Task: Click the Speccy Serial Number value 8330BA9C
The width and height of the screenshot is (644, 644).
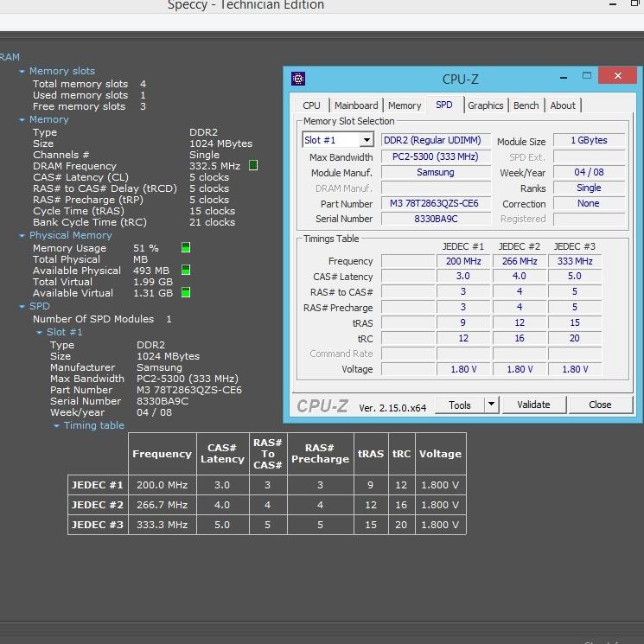Action: pyautogui.click(x=163, y=401)
